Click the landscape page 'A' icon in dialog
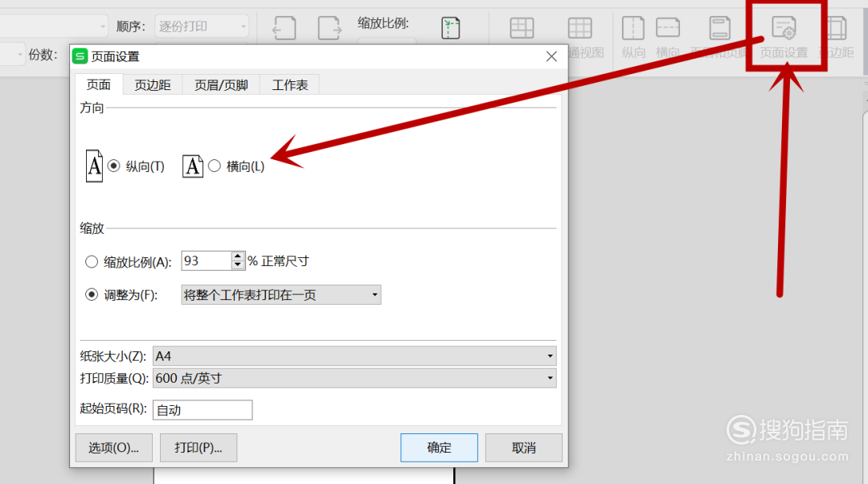 pos(193,166)
